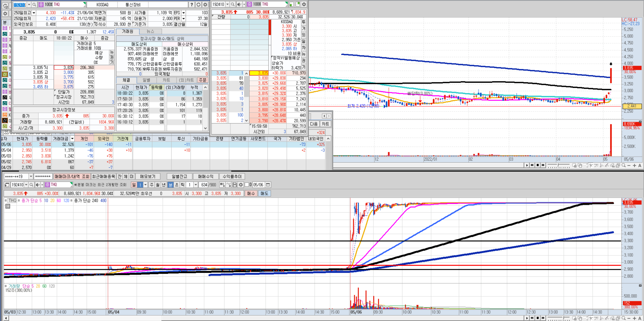Open the (외)차트 tab
The height and width of the screenshot is (321, 644).
[186, 80]
